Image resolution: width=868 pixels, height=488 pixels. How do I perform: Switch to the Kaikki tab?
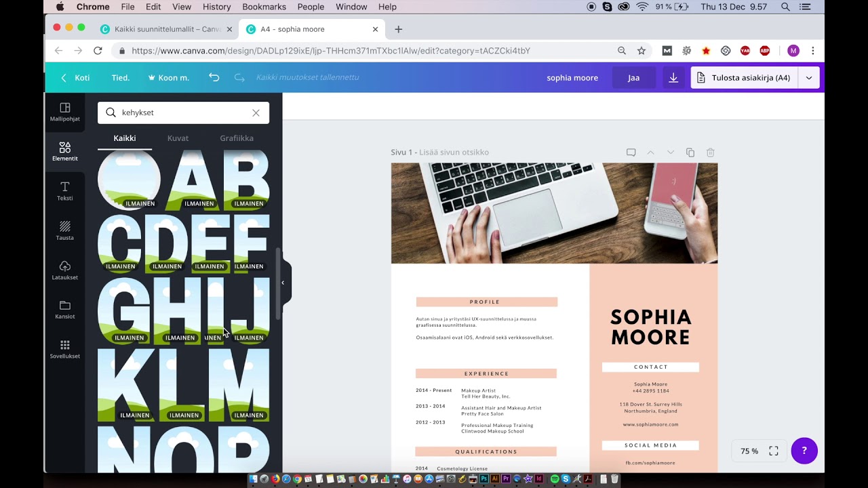click(x=125, y=138)
